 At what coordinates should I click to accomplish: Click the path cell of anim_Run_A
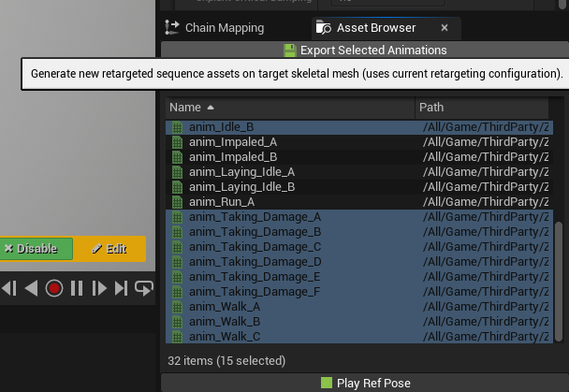485,202
